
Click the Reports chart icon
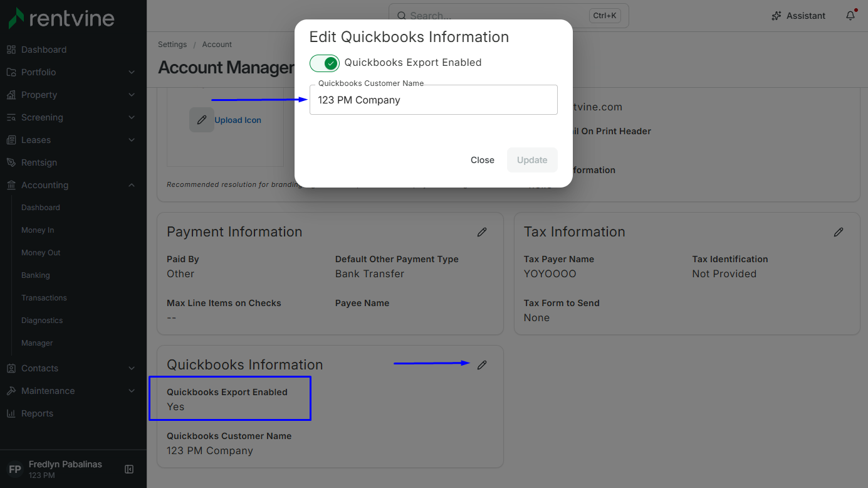[x=11, y=413]
